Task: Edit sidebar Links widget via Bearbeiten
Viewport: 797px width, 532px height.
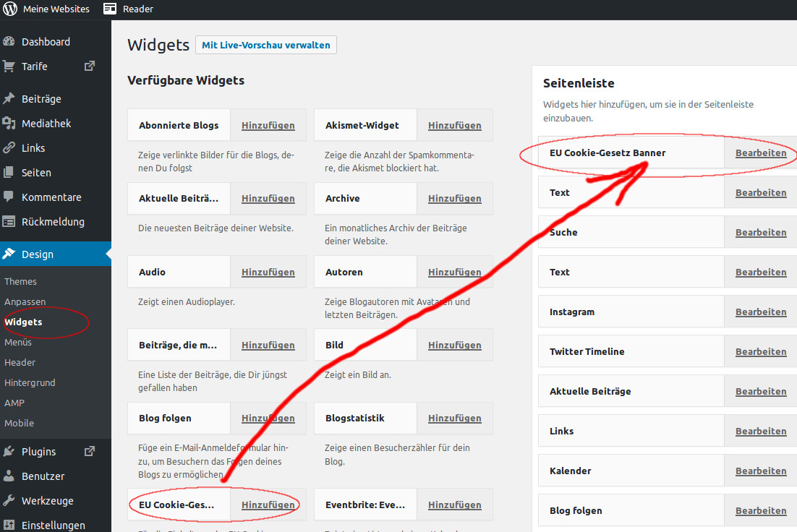Action: click(761, 432)
